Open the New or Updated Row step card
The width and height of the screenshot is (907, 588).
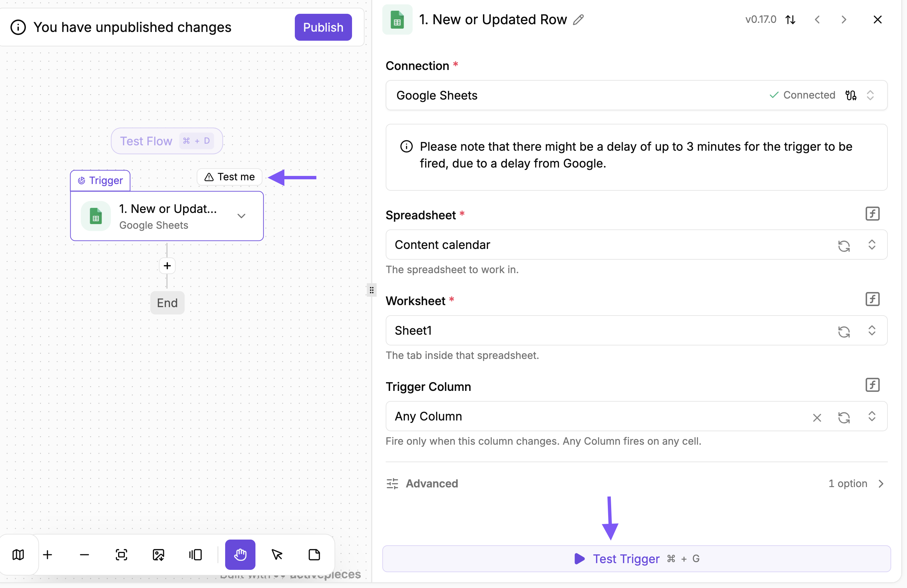tap(167, 216)
